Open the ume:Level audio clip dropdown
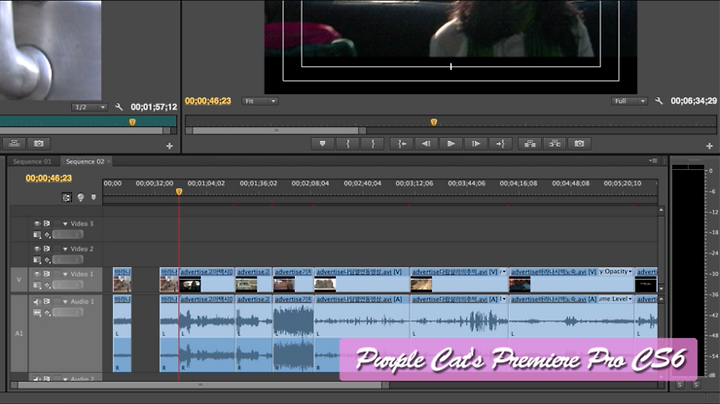The image size is (720, 404). [x=616, y=299]
